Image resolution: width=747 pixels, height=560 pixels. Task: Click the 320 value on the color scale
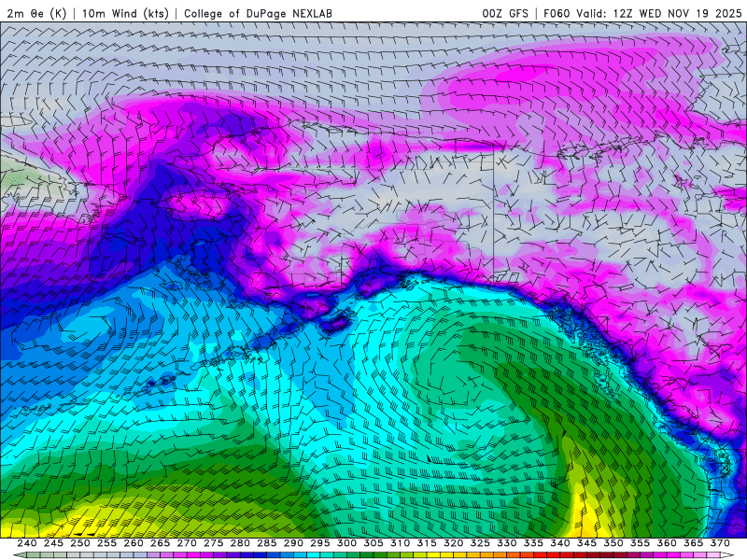coord(454,543)
